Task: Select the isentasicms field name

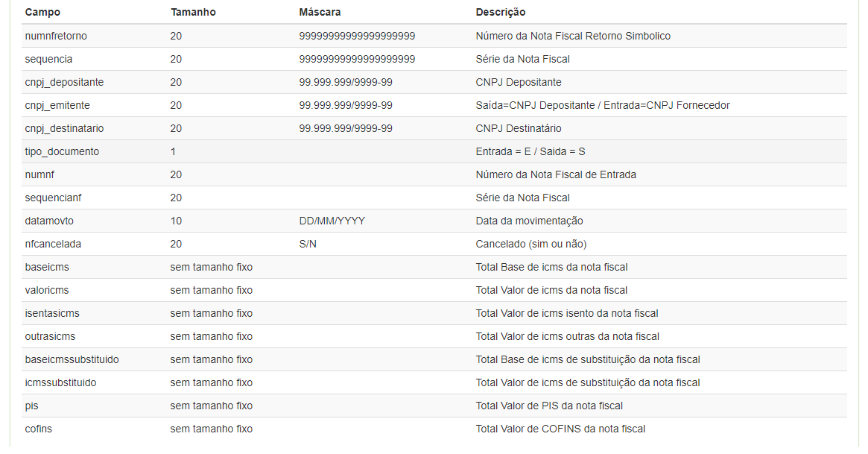Action: pyautogui.click(x=52, y=313)
